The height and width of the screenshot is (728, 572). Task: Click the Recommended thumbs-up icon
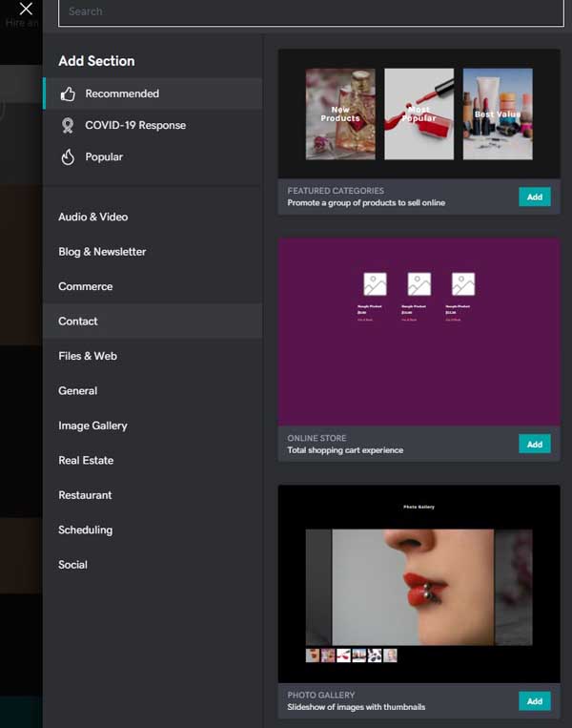coord(68,94)
